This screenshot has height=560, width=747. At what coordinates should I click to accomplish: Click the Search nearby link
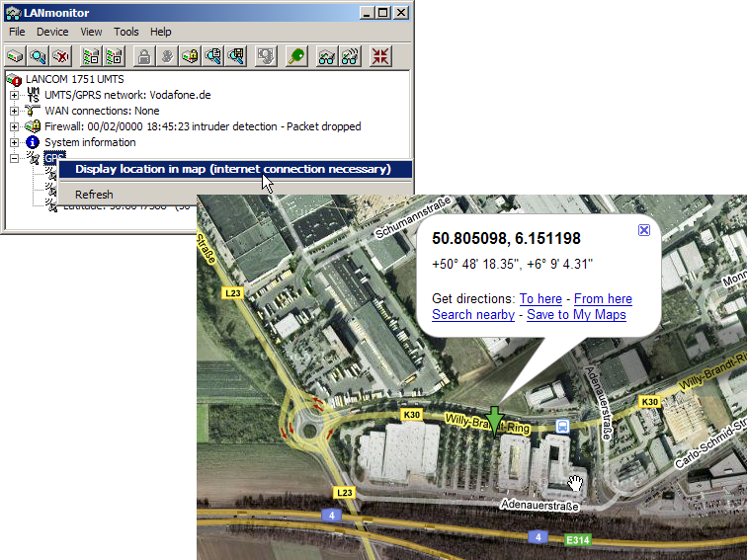point(473,315)
